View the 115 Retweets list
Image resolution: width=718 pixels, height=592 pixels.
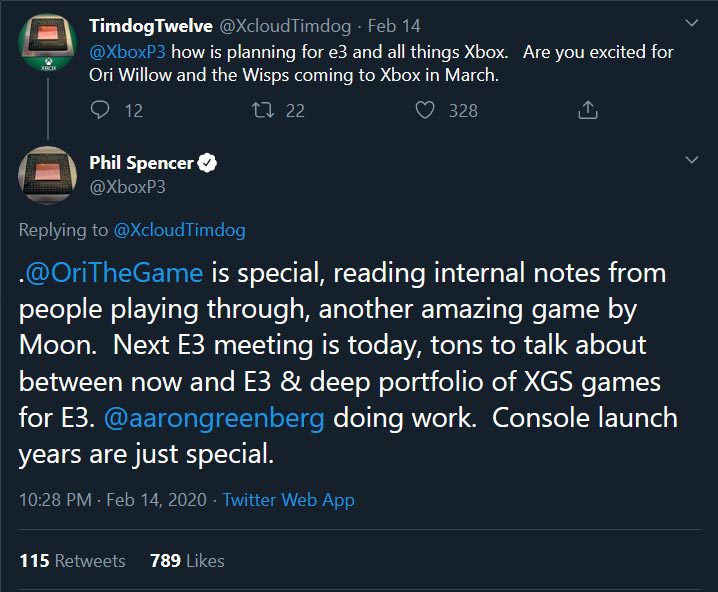click(72, 560)
